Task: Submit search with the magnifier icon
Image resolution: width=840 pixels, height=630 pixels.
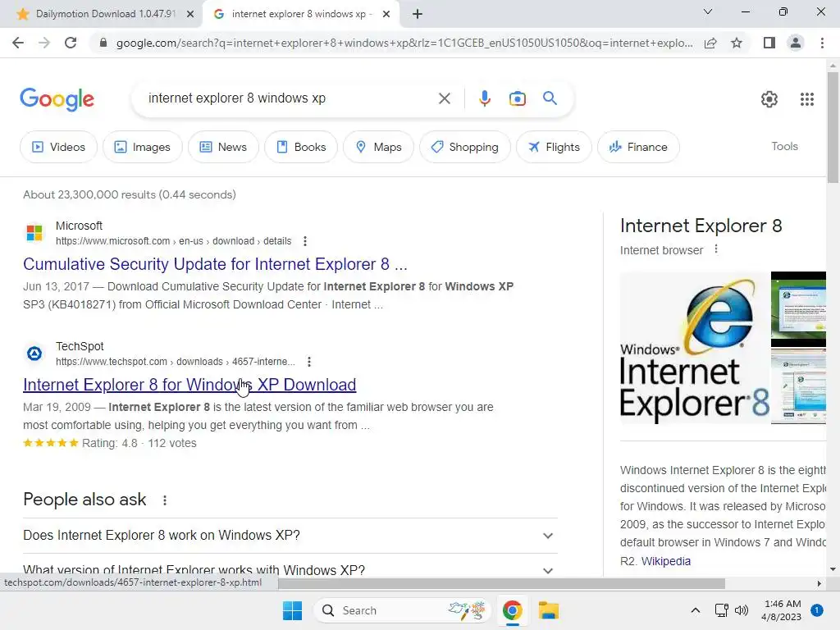Action: click(x=550, y=98)
